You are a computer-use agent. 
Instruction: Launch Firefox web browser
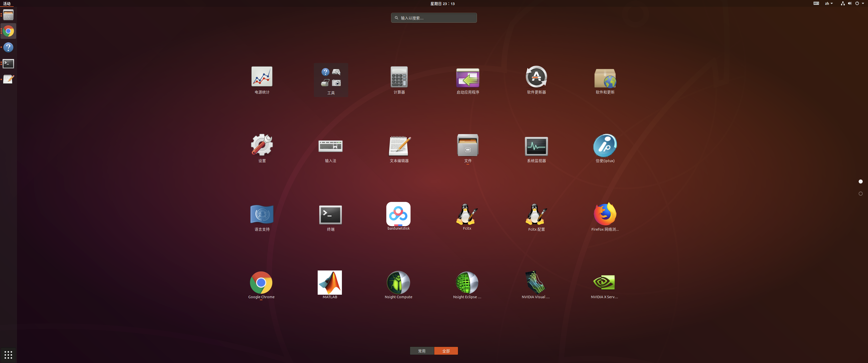pyautogui.click(x=605, y=215)
